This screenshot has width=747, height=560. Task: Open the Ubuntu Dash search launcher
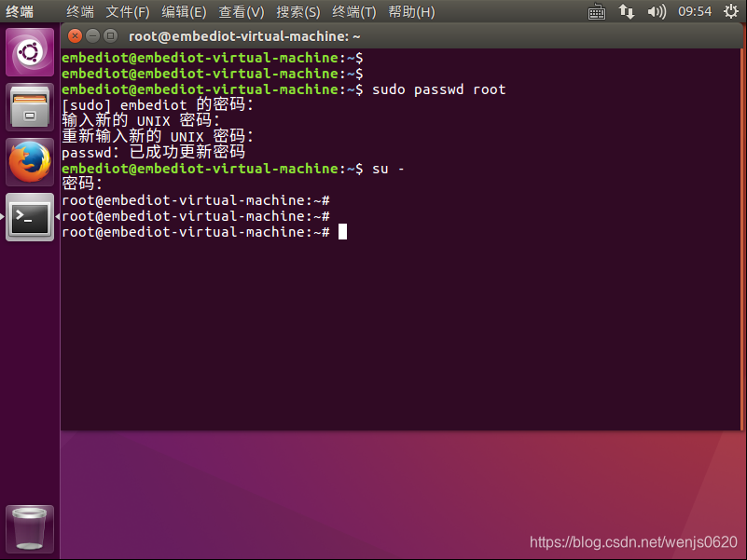pyautogui.click(x=30, y=52)
